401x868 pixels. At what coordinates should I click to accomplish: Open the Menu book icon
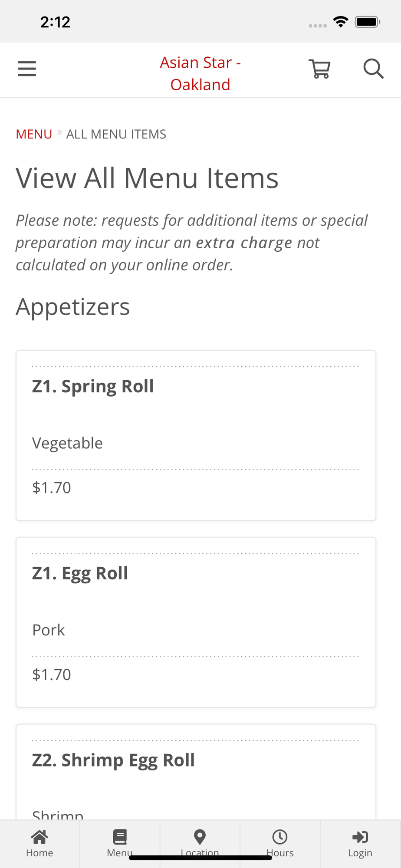[x=119, y=837]
